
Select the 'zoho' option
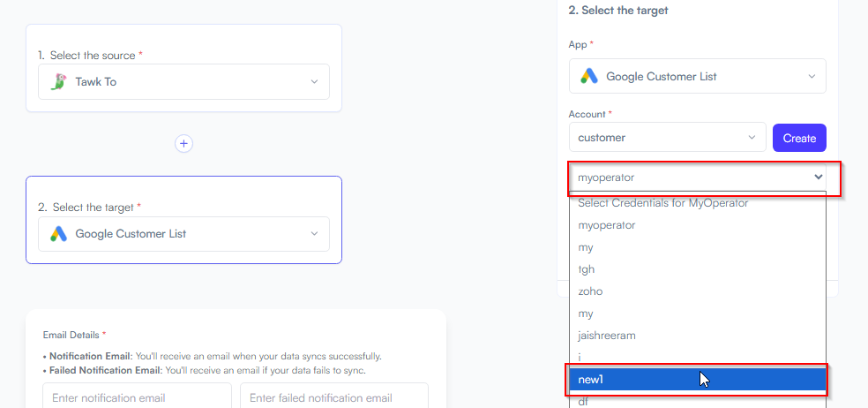point(698,291)
